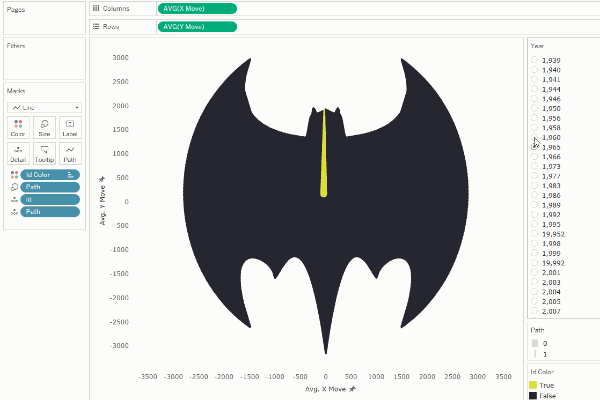Click the Avg. Y Move axis title
The width and height of the screenshot is (600, 400).
(x=102, y=206)
